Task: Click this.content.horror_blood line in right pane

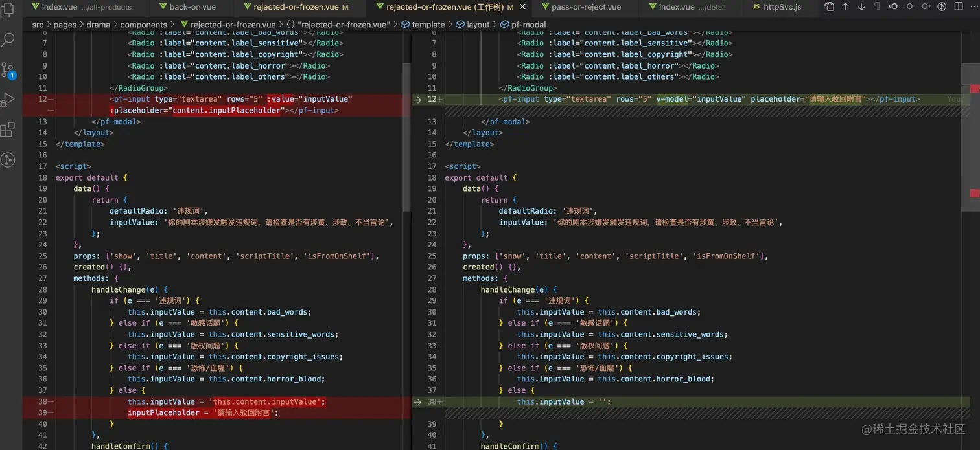Action: tap(615, 379)
